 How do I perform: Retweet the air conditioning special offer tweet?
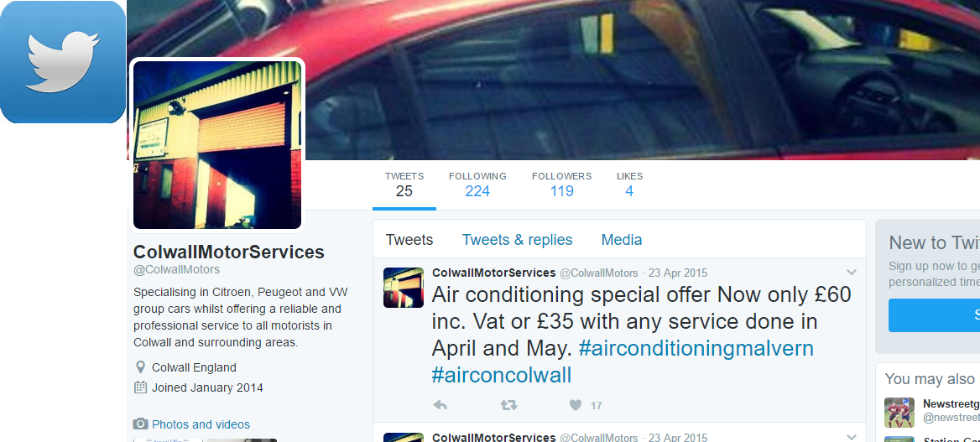coord(508,405)
